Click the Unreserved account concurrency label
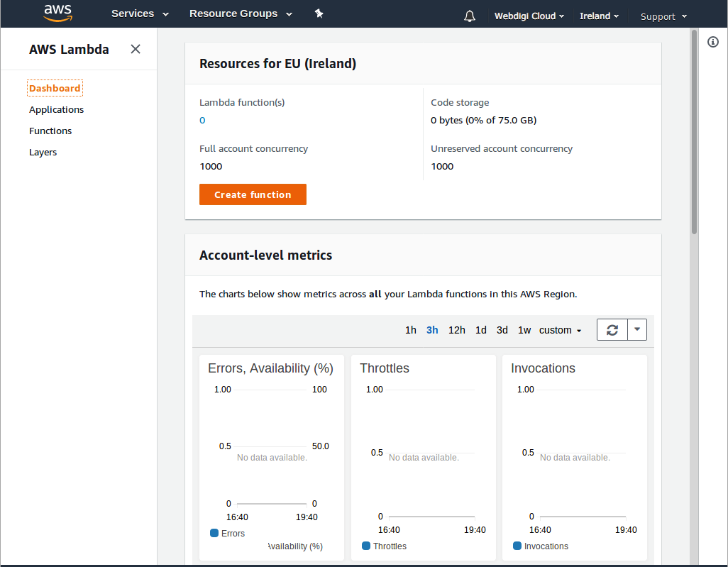 pos(502,148)
